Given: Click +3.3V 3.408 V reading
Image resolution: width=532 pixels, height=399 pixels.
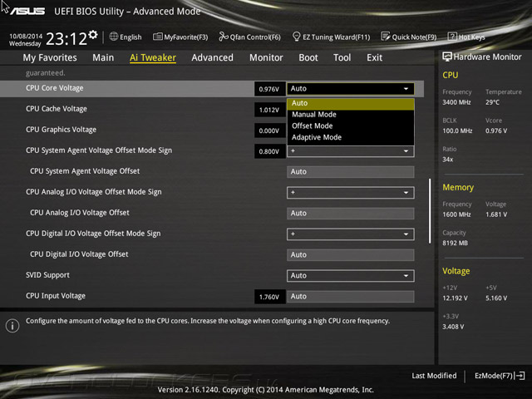Looking at the screenshot, I should pyautogui.click(x=453, y=327).
